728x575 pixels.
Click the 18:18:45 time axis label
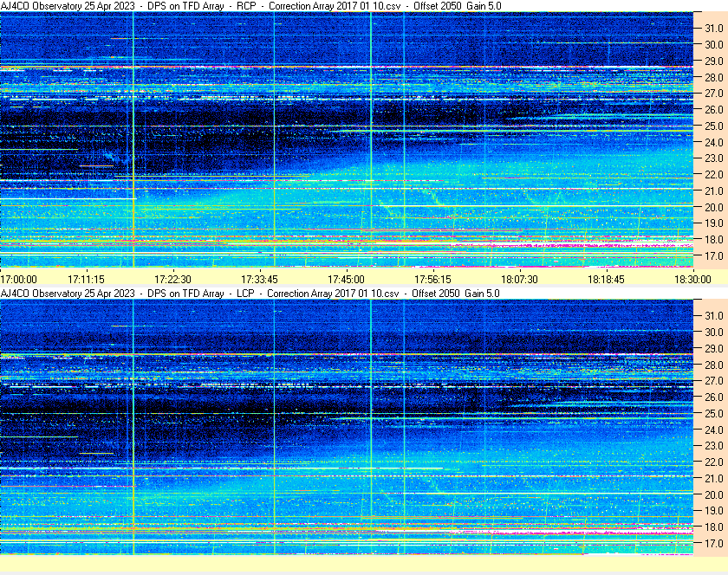pyautogui.click(x=607, y=280)
